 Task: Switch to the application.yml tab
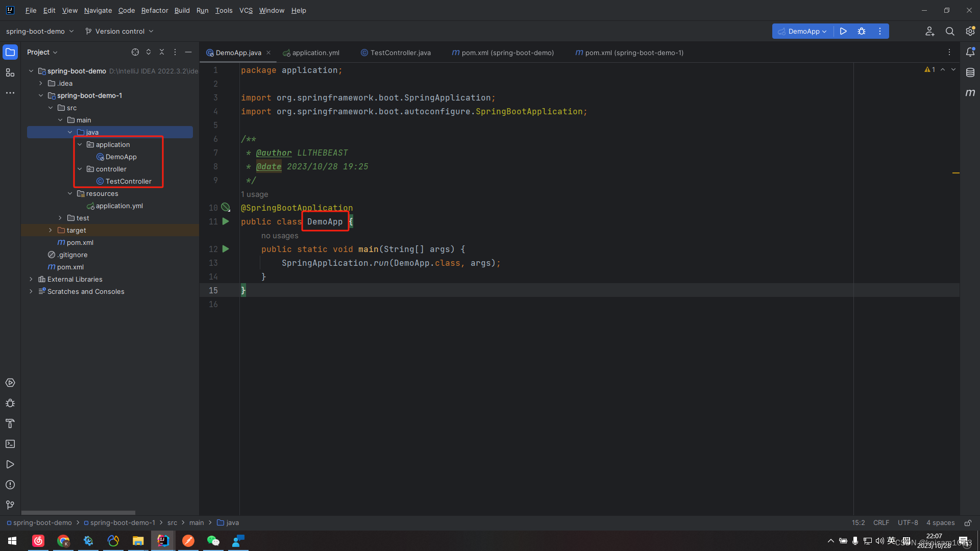(x=311, y=53)
